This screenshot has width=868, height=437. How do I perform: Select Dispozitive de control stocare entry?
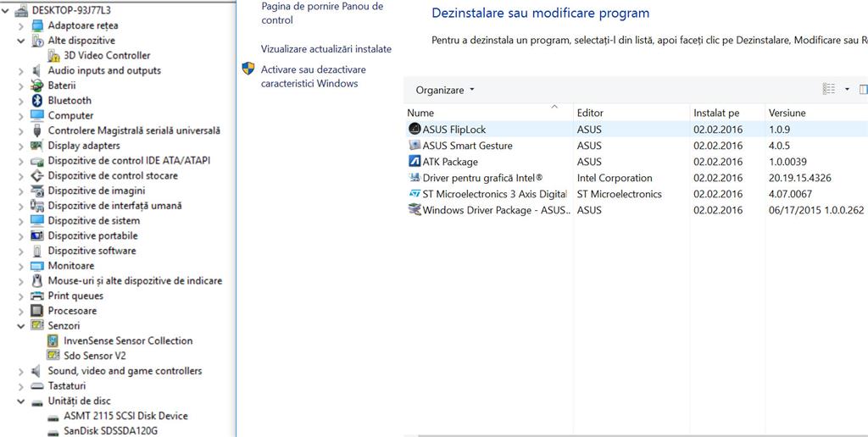coord(113,175)
